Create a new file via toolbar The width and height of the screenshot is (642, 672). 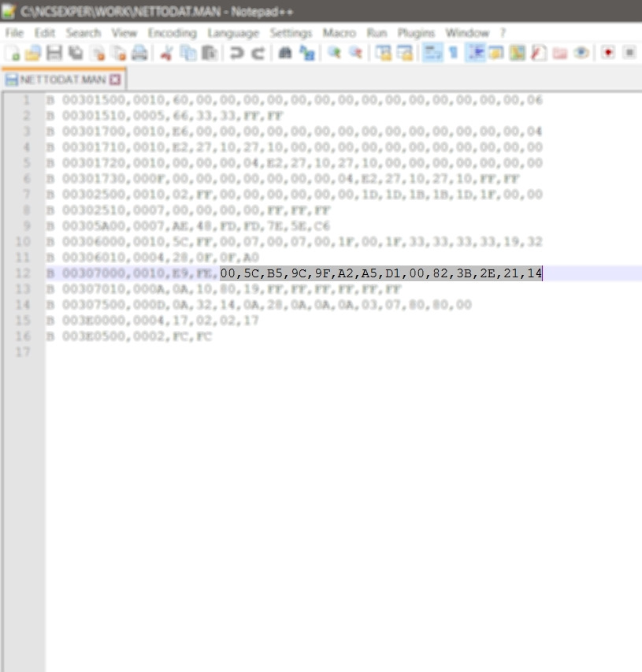tap(13, 53)
